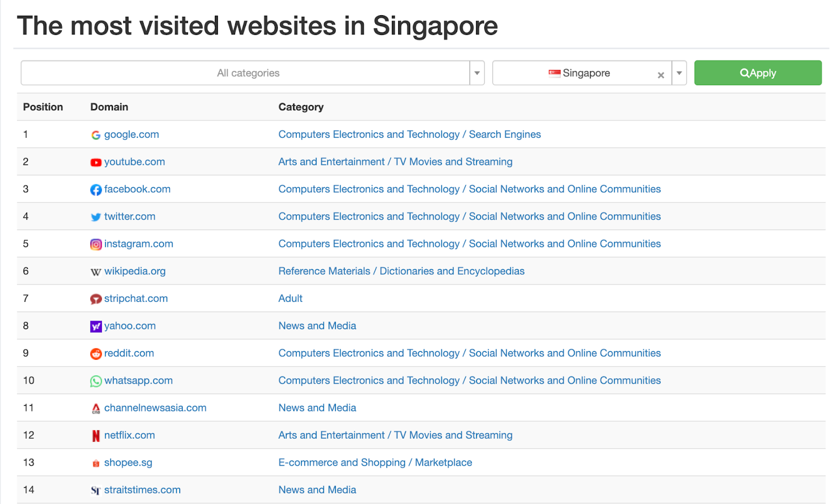Click position number 14 in the table
Screen dimensions: 836x504
click(29, 490)
